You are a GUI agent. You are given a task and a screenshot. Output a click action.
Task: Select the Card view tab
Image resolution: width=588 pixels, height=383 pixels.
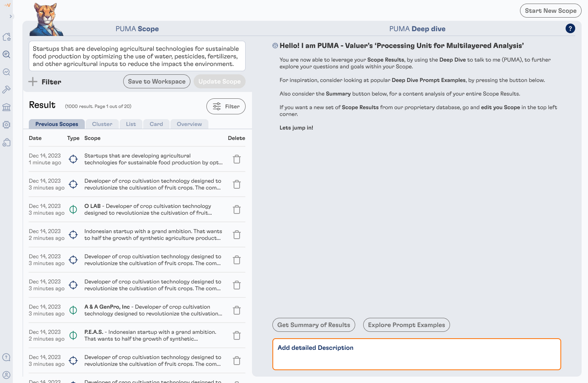point(156,124)
